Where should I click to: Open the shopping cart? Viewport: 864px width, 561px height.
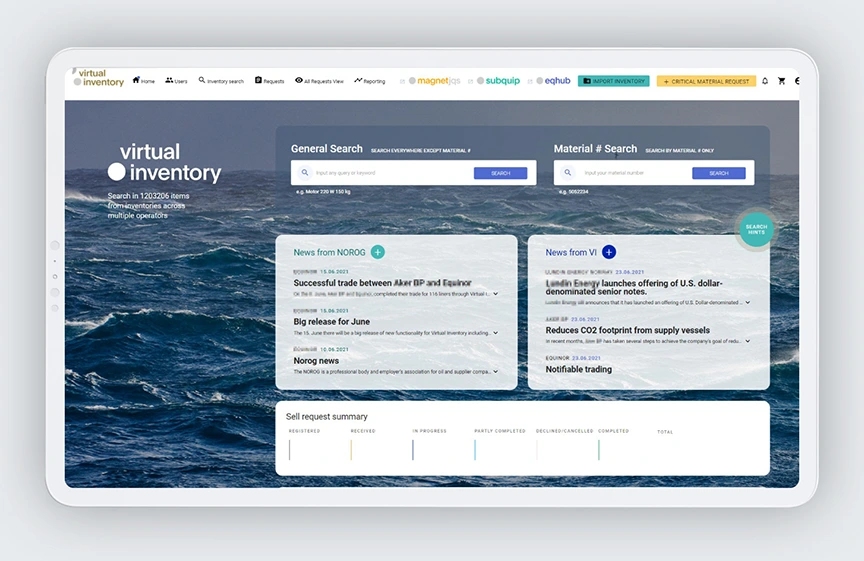pos(781,81)
